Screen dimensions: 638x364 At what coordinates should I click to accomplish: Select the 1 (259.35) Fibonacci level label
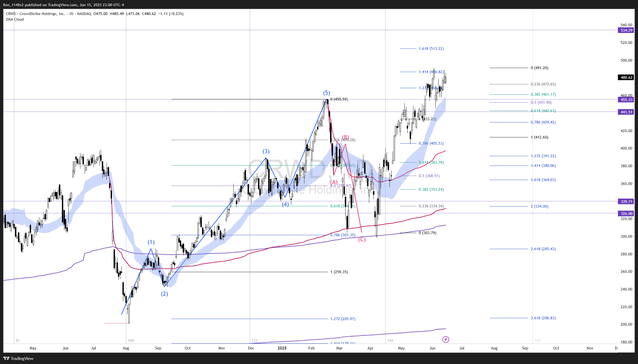(339, 272)
